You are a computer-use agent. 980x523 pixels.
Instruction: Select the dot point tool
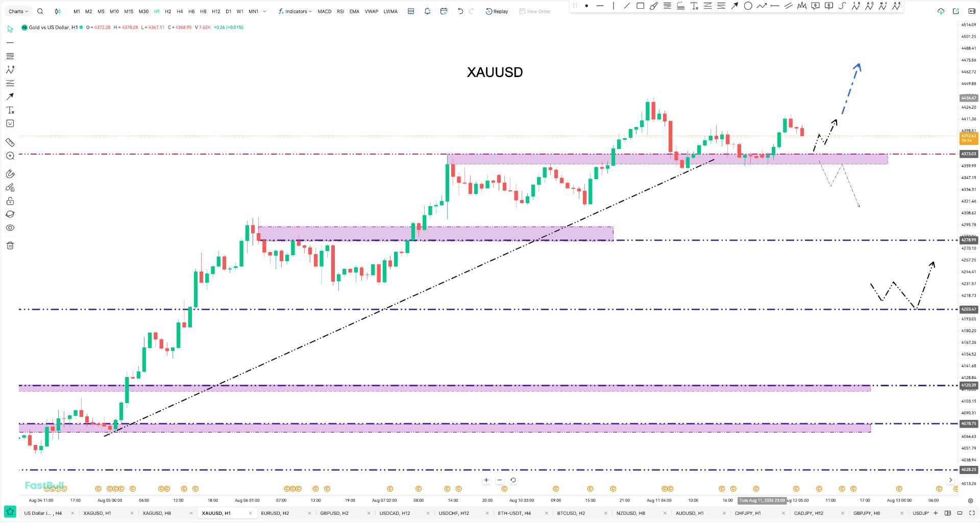click(586, 6)
